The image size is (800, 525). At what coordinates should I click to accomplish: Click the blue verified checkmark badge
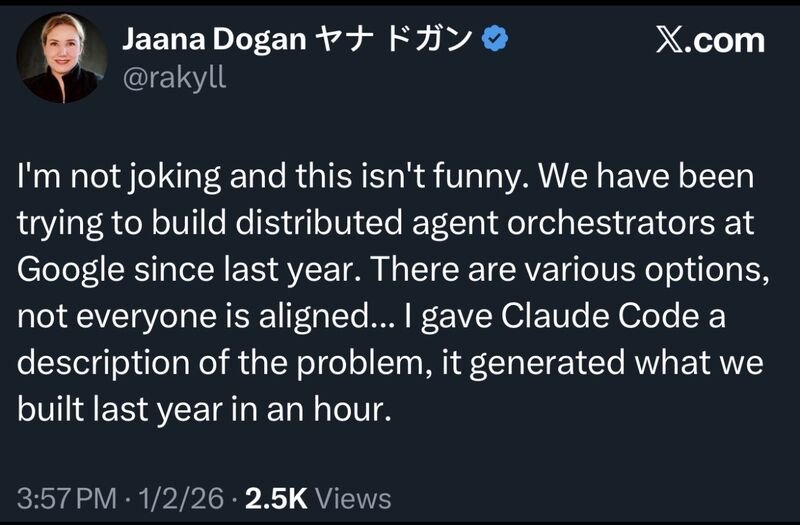[x=495, y=39]
